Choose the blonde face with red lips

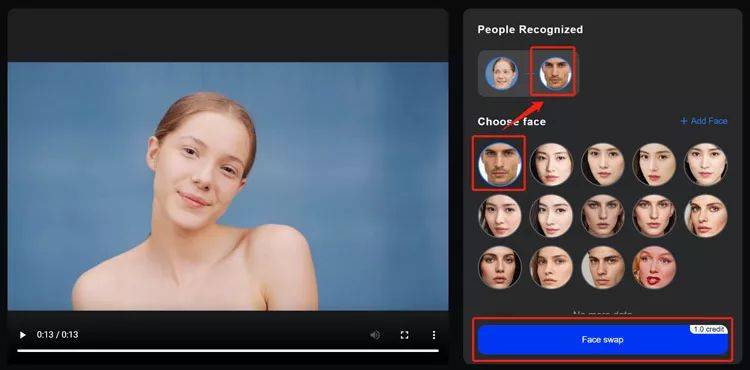pyautogui.click(x=654, y=267)
